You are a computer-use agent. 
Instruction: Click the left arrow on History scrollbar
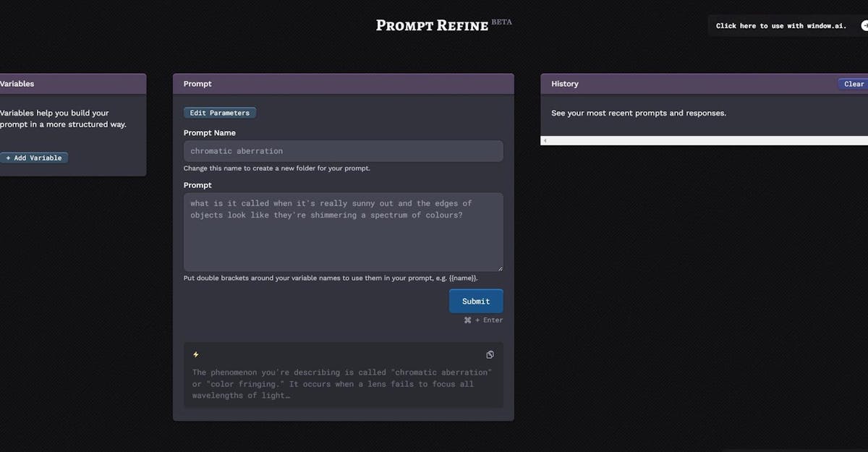(545, 140)
